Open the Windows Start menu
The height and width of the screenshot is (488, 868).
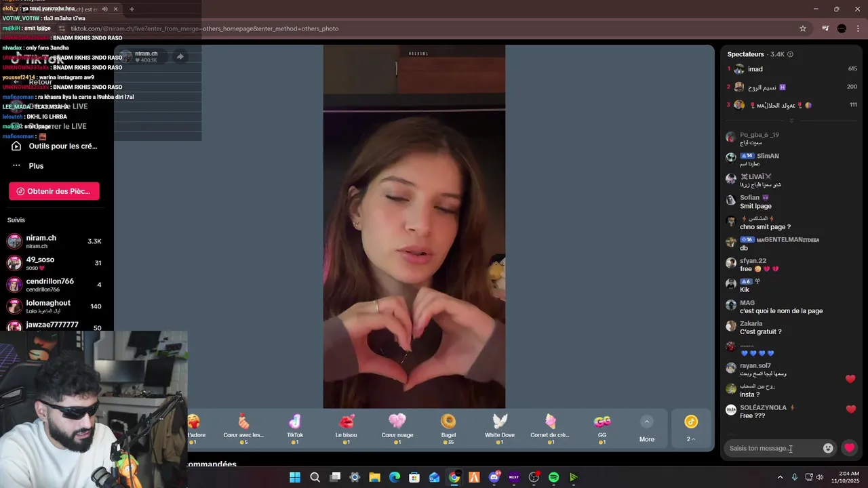tap(295, 477)
